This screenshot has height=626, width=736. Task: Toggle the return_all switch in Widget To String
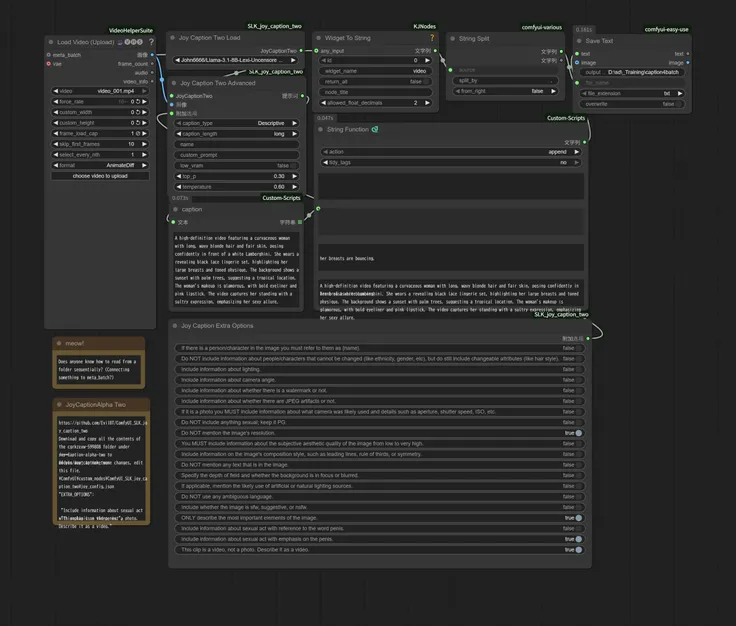[376, 82]
